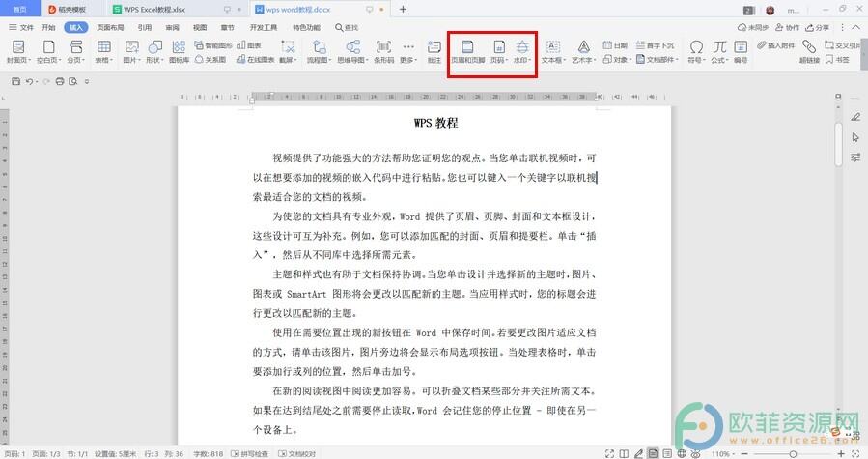This screenshot has width=868, height=459.
Task: Open 页眉和页脚 header and footer
Action: click(467, 51)
